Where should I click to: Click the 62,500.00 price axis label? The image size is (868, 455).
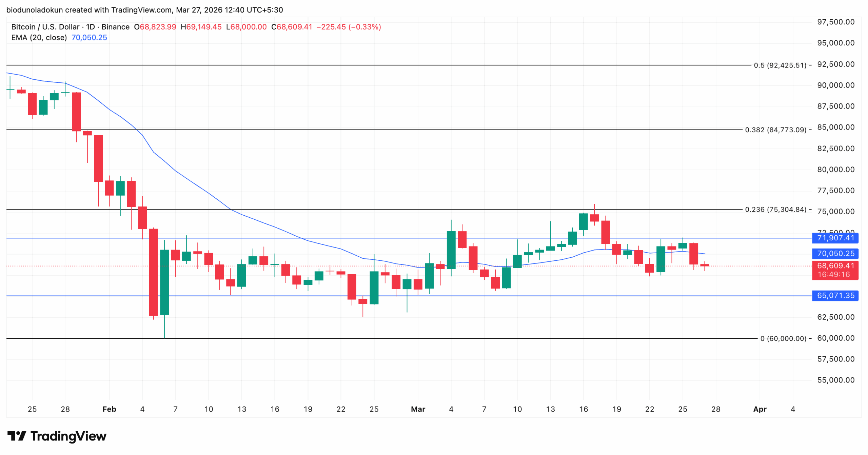click(836, 317)
